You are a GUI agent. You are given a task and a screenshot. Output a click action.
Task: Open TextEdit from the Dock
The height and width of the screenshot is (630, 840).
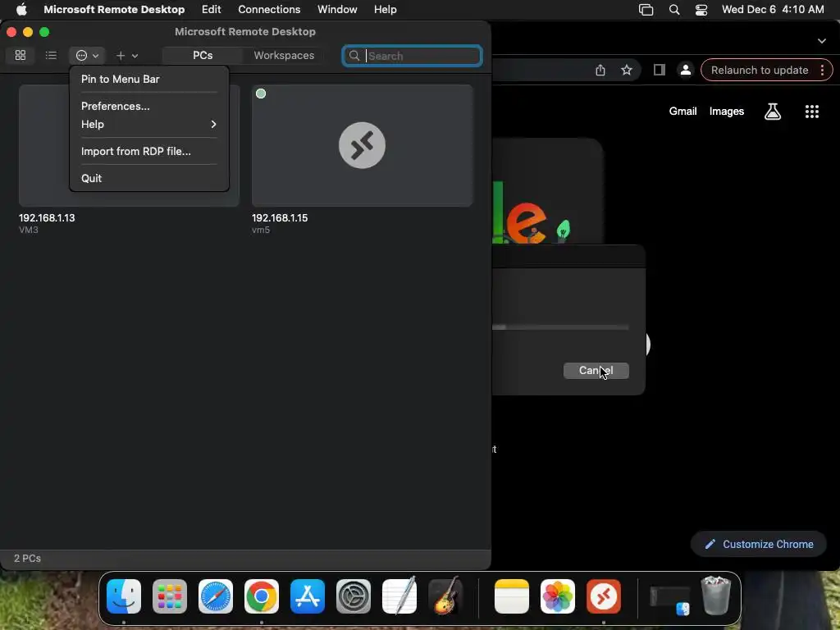[399, 596]
